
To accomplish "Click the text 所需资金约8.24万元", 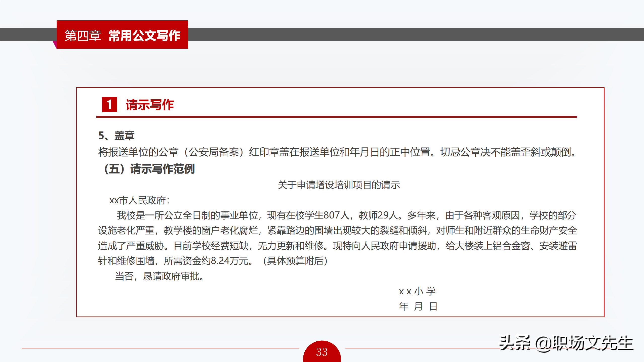I will [x=208, y=261].
